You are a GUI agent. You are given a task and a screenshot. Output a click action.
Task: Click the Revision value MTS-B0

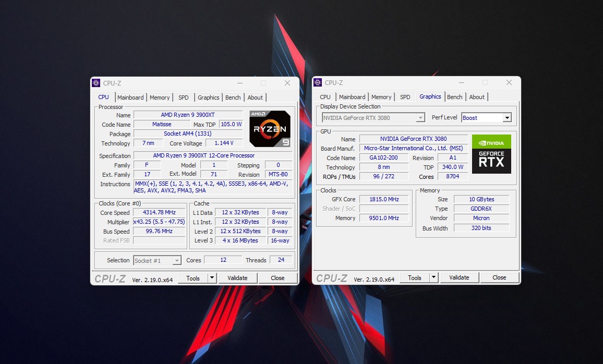(x=278, y=174)
